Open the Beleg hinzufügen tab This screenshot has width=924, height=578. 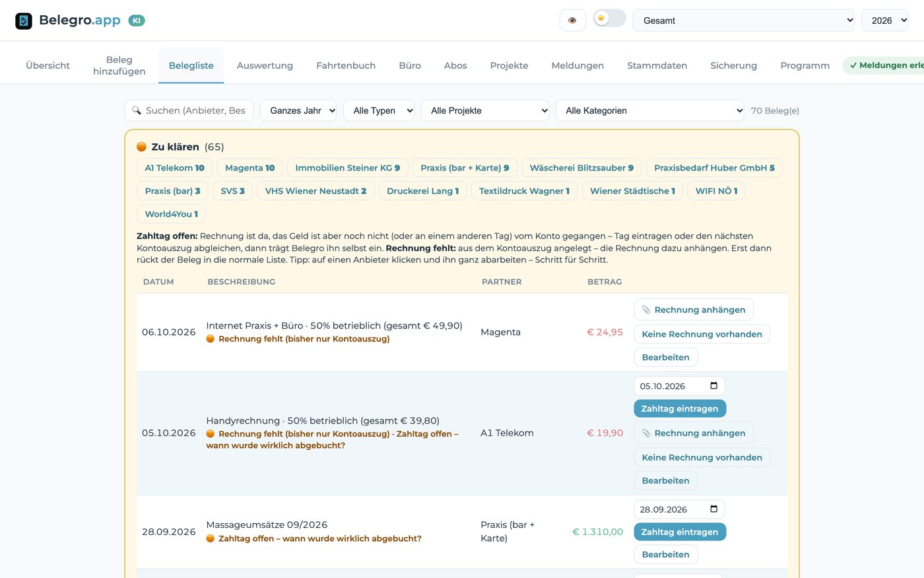(x=119, y=65)
